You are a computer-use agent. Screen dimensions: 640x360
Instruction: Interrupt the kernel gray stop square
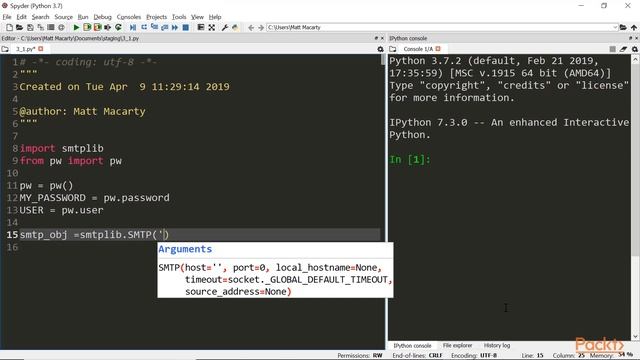[x=613, y=49]
